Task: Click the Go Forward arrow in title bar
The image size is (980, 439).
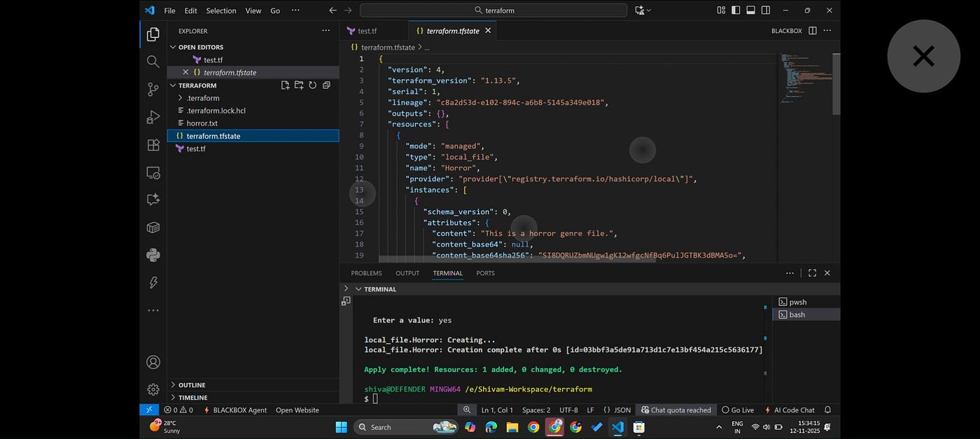Action: (x=349, y=11)
